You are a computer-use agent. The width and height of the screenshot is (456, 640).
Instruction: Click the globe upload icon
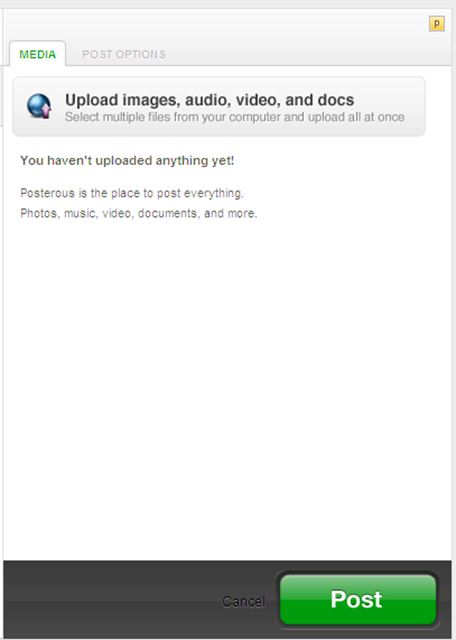[39, 106]
